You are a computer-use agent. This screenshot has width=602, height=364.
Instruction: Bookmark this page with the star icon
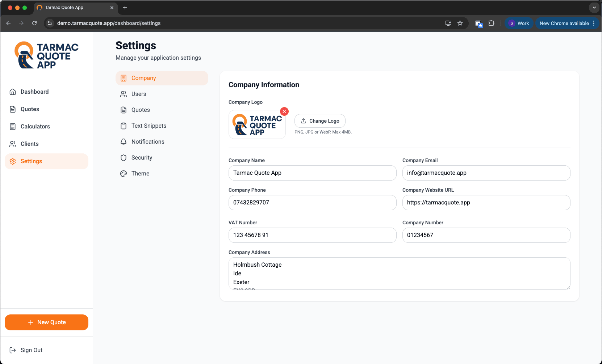(460, 23)
